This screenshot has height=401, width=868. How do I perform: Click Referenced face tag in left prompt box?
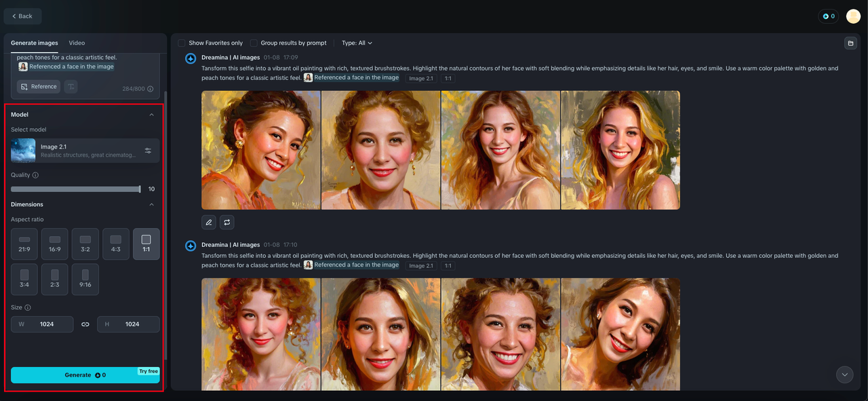pos(66,66)
